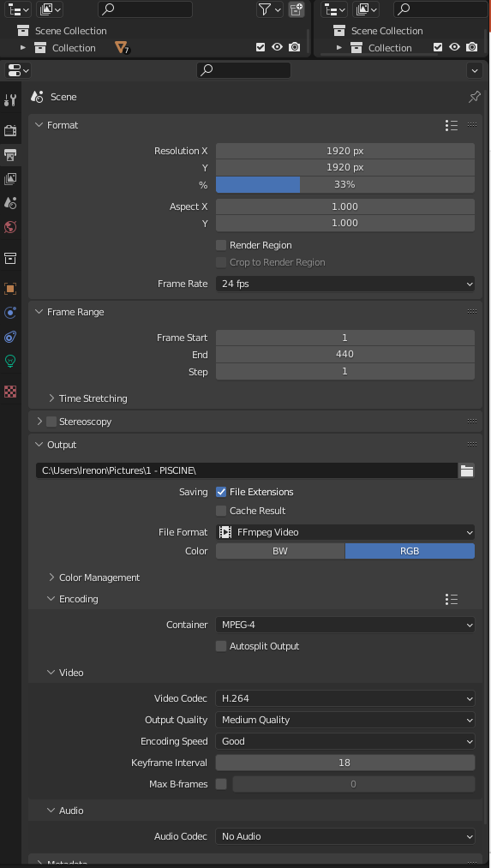Select the BW color mode button
491x868 pixels.
[280, 551]
